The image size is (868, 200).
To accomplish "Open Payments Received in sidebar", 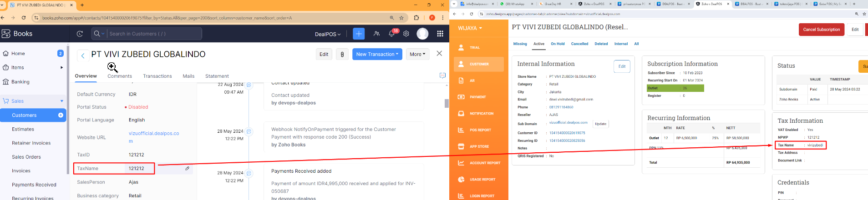I will coord(34,185).
